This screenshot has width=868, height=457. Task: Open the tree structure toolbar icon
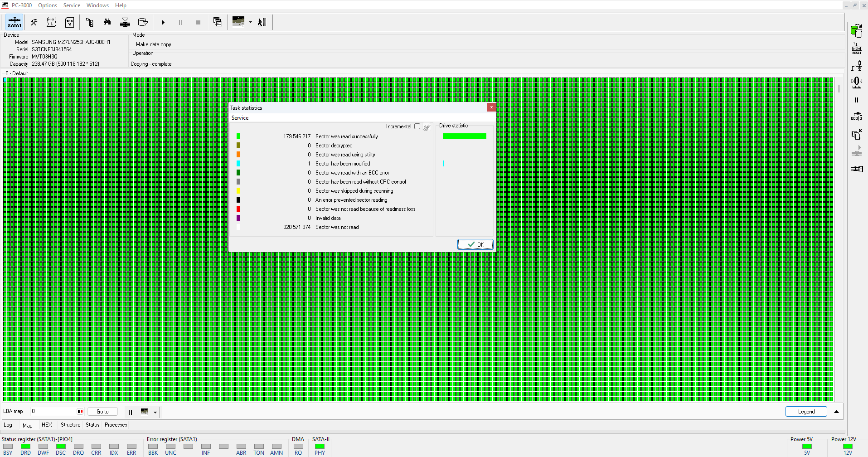(89, 22)
